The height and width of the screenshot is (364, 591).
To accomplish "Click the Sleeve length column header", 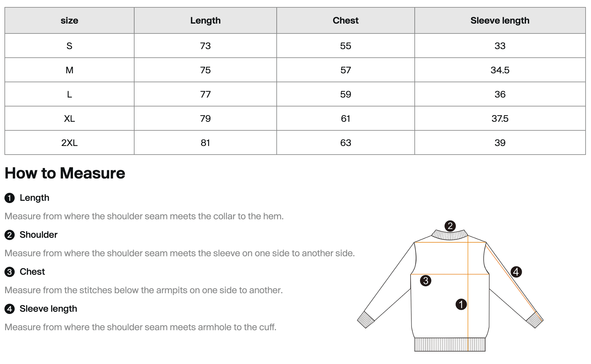I will click(x=500, y=21).
